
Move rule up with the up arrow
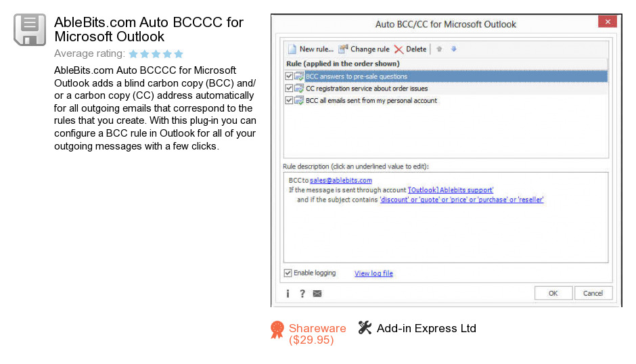point(439,49)
